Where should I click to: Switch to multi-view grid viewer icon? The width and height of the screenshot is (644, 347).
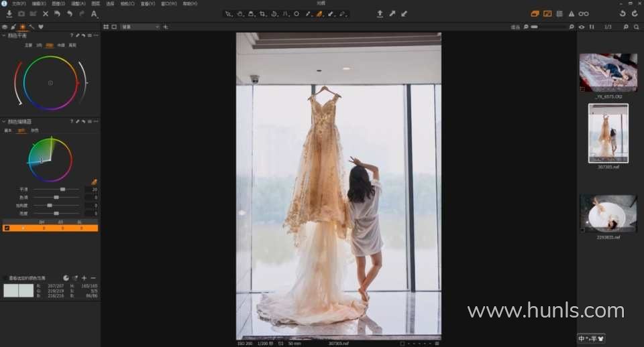point(106,27)
